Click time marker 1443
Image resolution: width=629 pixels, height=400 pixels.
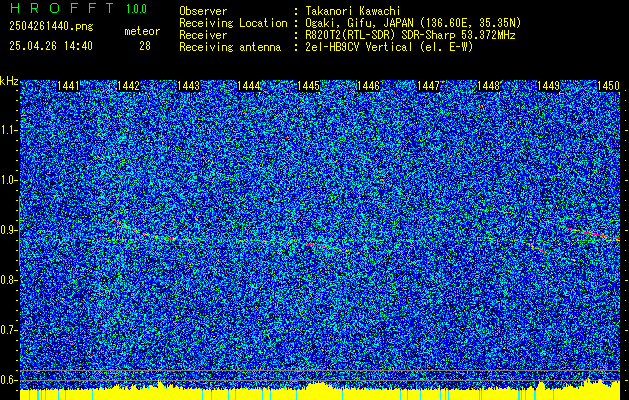point(189,86)
